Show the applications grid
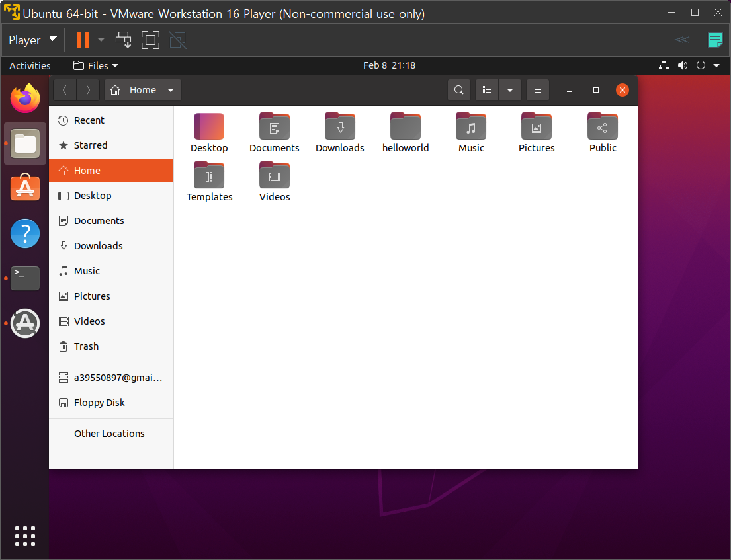Image resolution: width=731 pixels, height=560 pixels. click(x=25, y=536)
